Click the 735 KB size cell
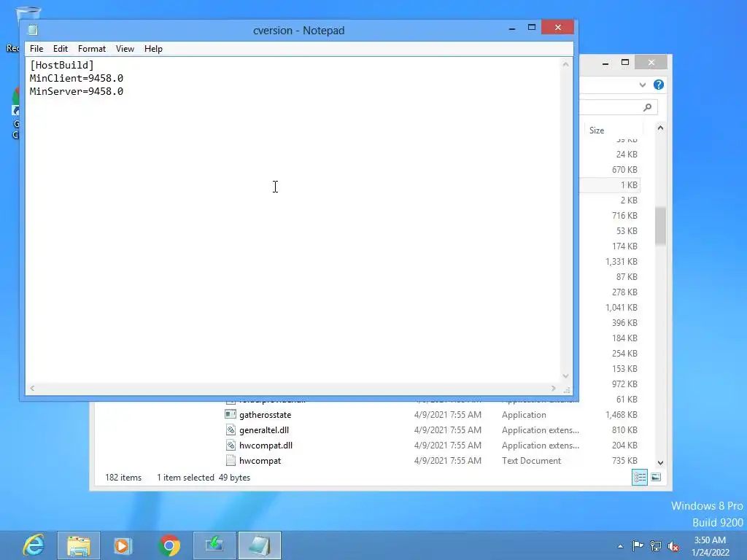The width and height of the screenshot is (747, 560). click(624, 461)
